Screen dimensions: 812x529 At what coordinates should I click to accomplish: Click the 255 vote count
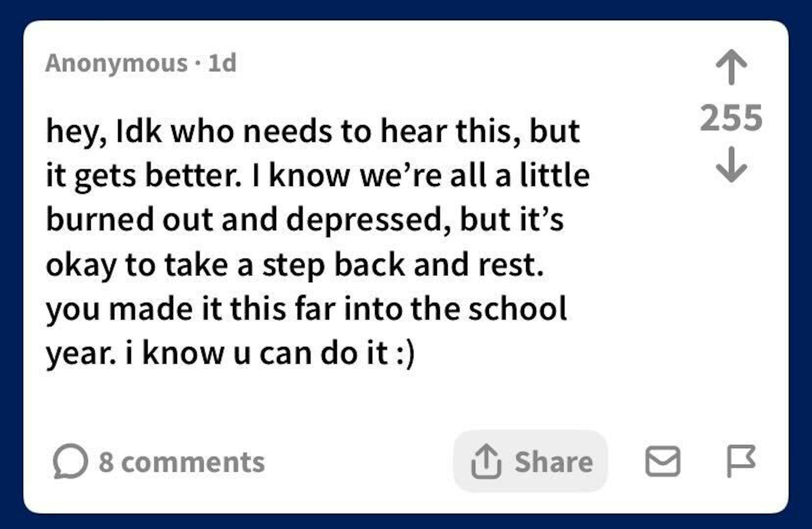click(731, 118)
